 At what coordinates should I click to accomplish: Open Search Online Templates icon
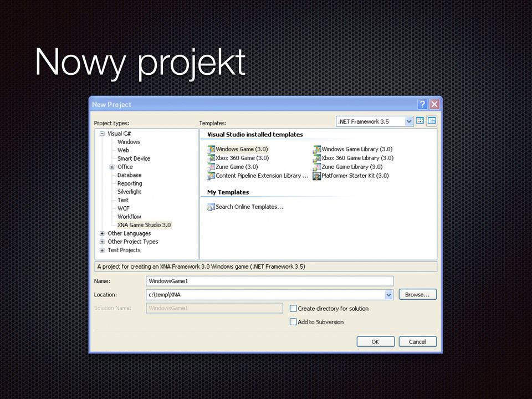211,207
